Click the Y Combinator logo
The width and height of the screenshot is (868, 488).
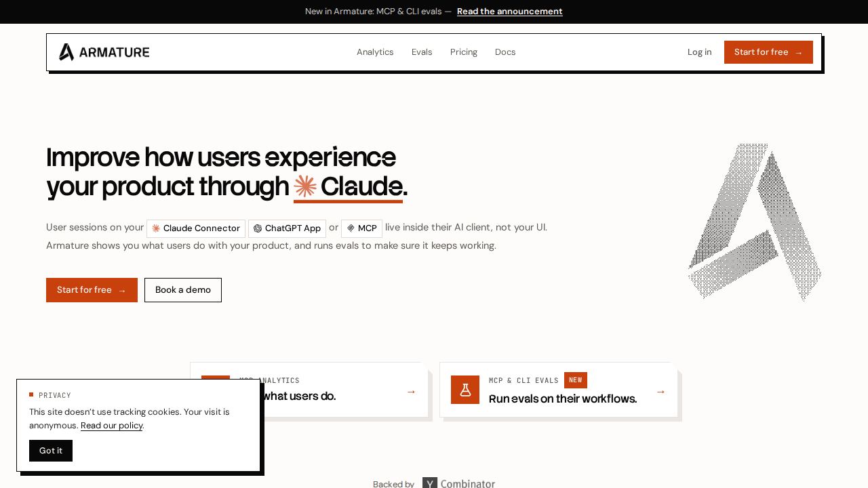click(458, 483)
